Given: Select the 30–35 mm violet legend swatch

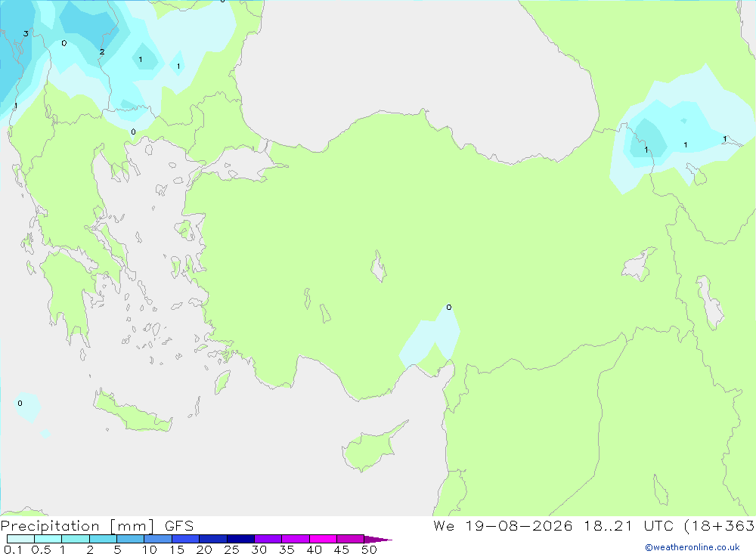Looking at the screenshot, I should pos(268,539).
